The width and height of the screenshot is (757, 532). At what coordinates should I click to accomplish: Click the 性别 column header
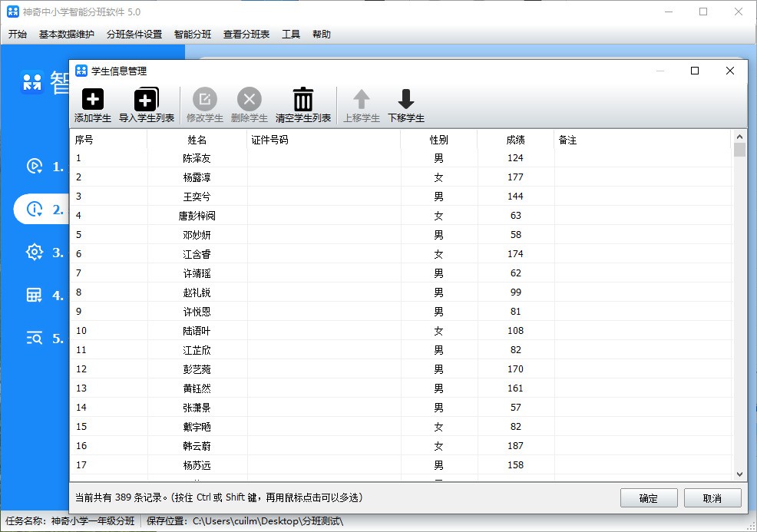(x=439, y=140)
